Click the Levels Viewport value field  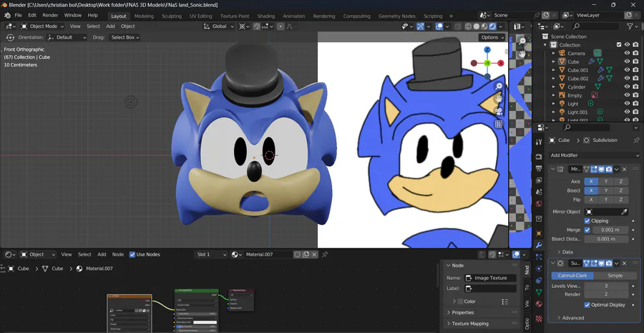point(606,286)
